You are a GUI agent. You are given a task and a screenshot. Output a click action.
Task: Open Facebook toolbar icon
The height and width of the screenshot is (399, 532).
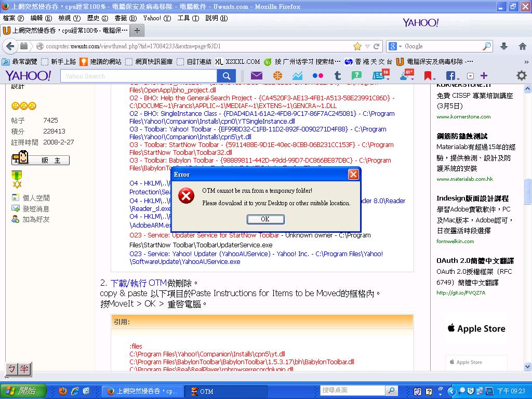pyautogui.click(x=451, y=76)
